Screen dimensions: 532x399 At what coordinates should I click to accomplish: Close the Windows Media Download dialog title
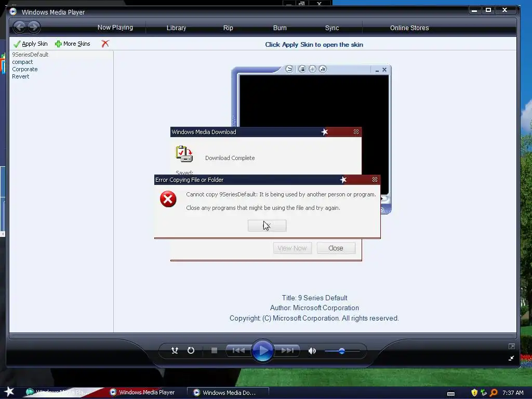coord(356,131)
